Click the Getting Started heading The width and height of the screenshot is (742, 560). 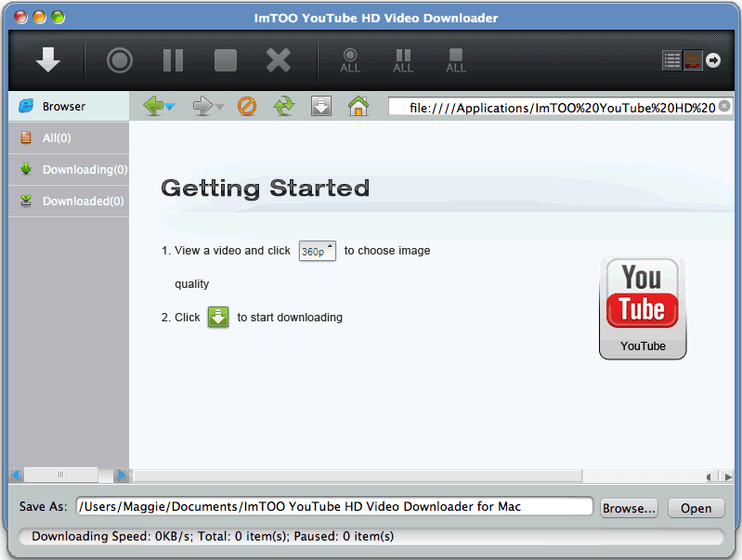[x=265, y=189]
